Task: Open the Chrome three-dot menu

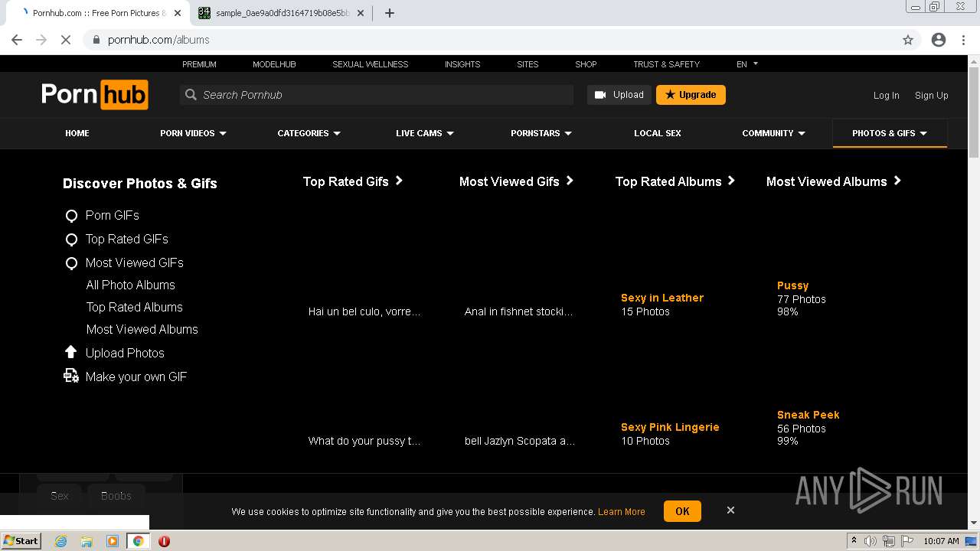Action: pyautogui.click(x=963, y=40)
